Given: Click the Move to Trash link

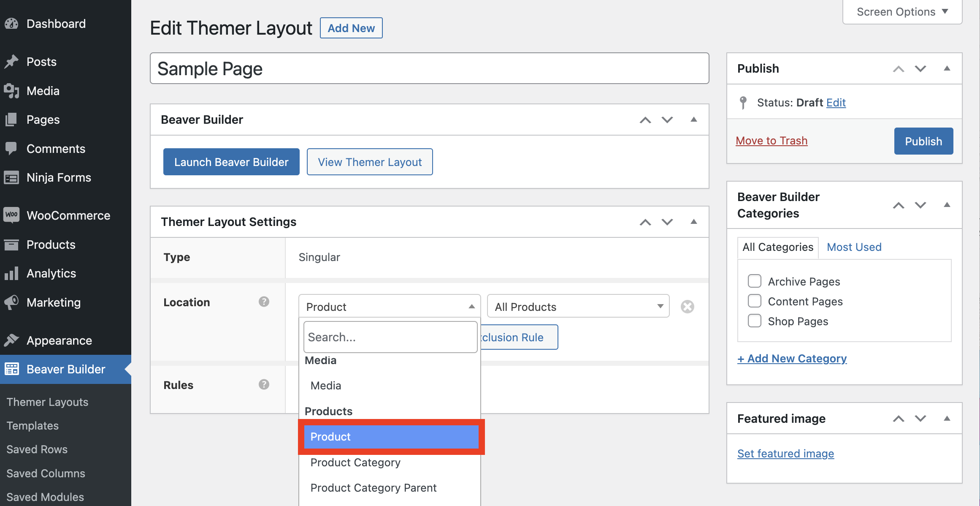Looking at the screenshot, I should click(x=772, y=141).
